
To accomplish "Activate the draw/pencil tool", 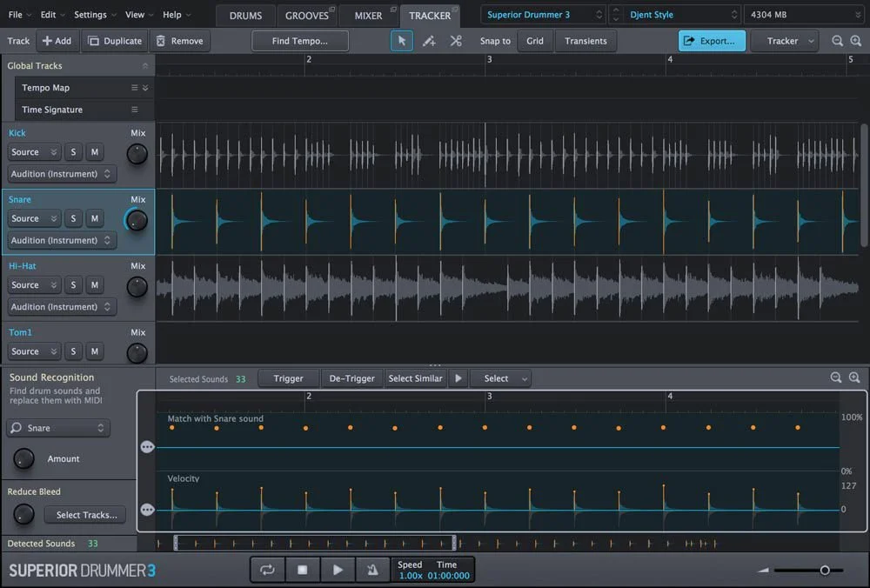I will [429, 41].
